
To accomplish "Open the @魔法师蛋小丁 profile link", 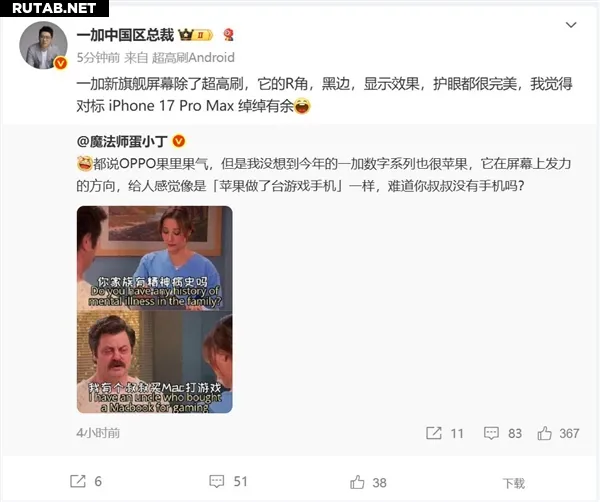I will (122, 142).
